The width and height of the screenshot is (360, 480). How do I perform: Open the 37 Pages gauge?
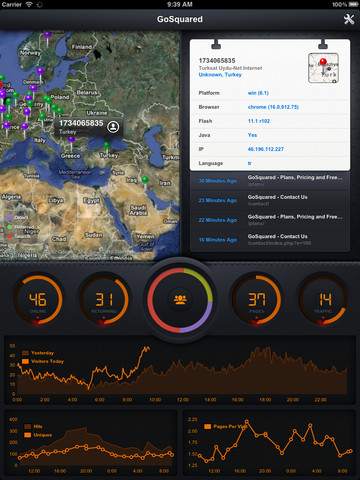point(256,299)
